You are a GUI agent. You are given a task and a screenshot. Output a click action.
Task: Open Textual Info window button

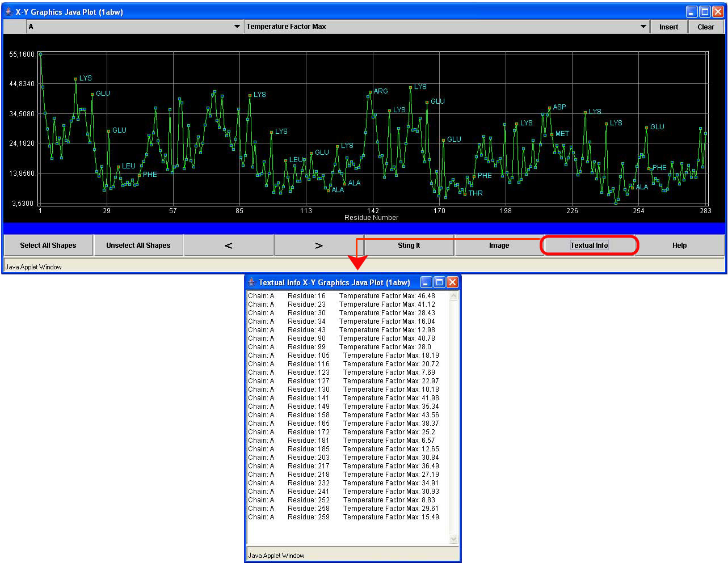pyautogui.click(x=590, y=245)
